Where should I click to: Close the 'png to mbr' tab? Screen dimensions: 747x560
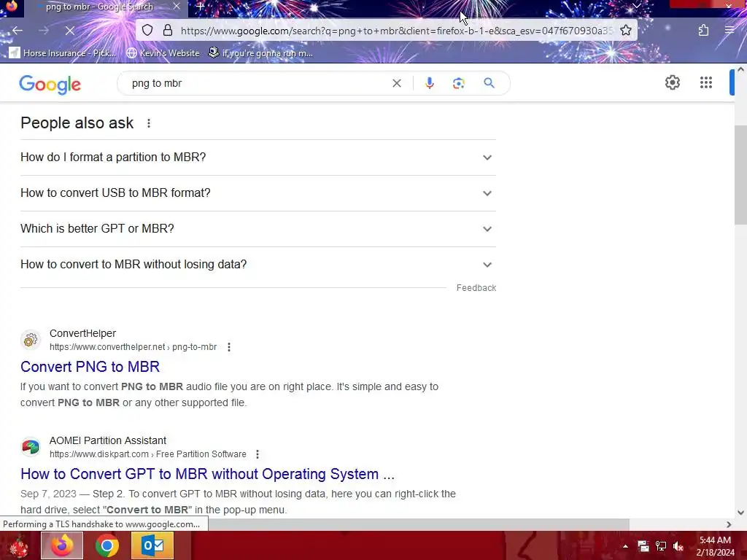[x=177, y=7]
